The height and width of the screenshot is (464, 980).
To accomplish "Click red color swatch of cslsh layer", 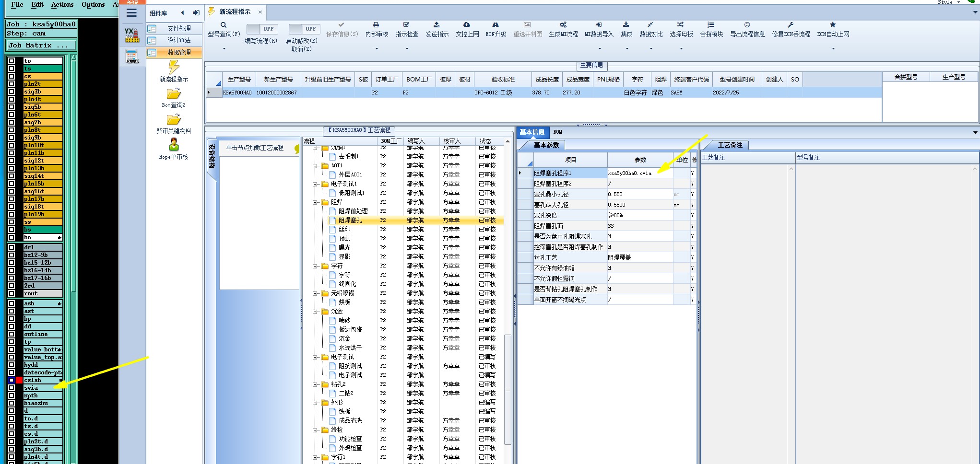I will [x=19, y=380].
